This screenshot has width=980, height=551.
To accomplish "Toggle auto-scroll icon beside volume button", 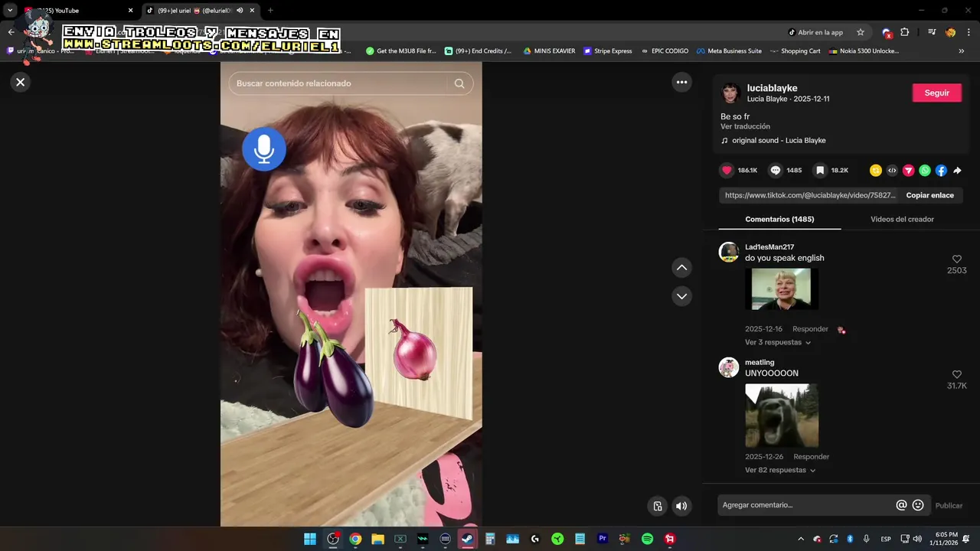I will click(657, 506).
